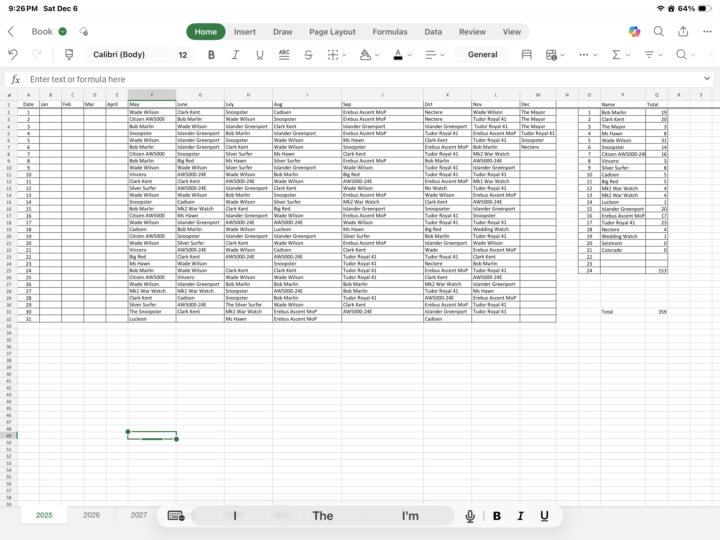
Task: Open the search magnifier in title bar
Action: pyautogui.click(x=658, y=31)
